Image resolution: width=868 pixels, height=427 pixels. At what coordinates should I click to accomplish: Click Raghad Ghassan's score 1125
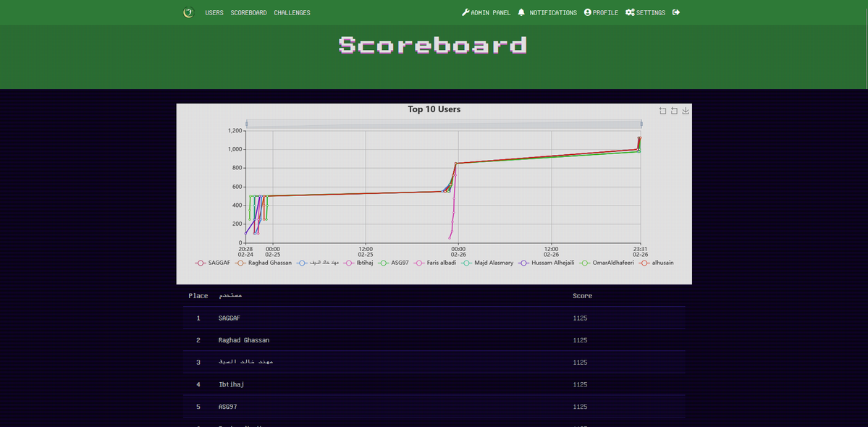tap(580, 340)
